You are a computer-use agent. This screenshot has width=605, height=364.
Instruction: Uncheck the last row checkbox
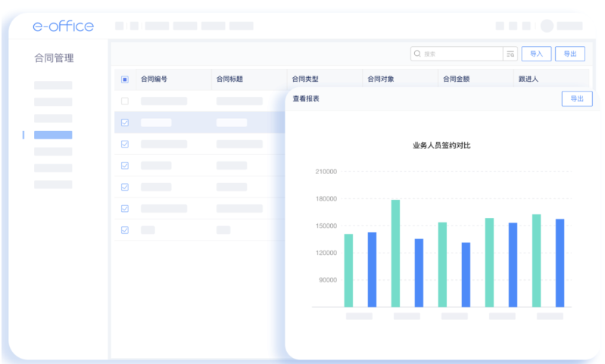click(125, 230)
